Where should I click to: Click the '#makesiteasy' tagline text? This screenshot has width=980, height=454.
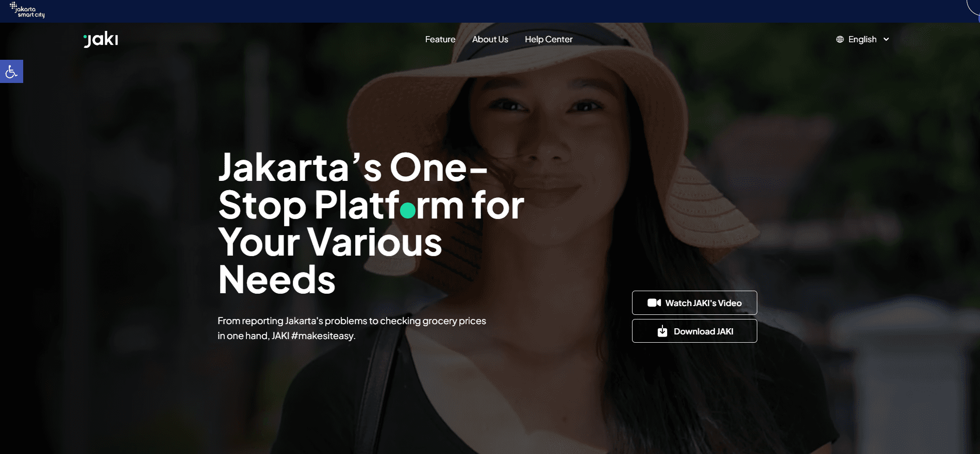pyautogui.click(x=323, y=335)
